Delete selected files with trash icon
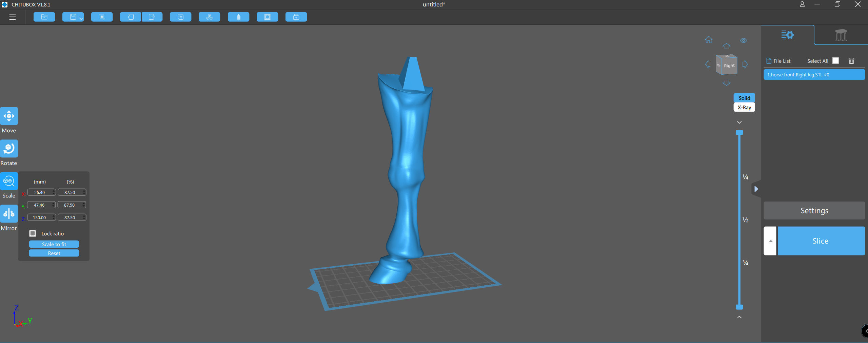 [851, 61]
